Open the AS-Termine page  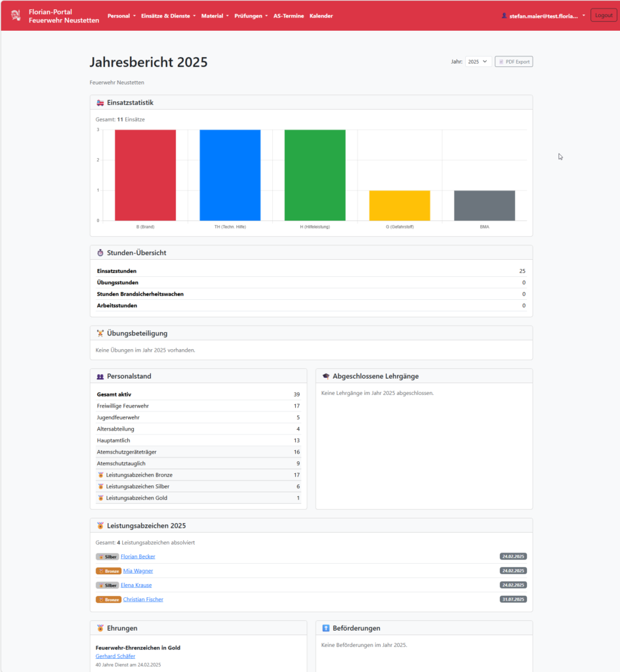(289, 16)
